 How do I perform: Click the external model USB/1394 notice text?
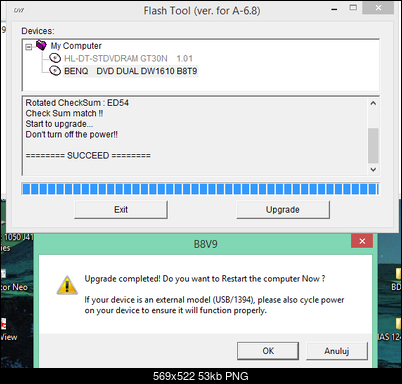pos(214,305)
